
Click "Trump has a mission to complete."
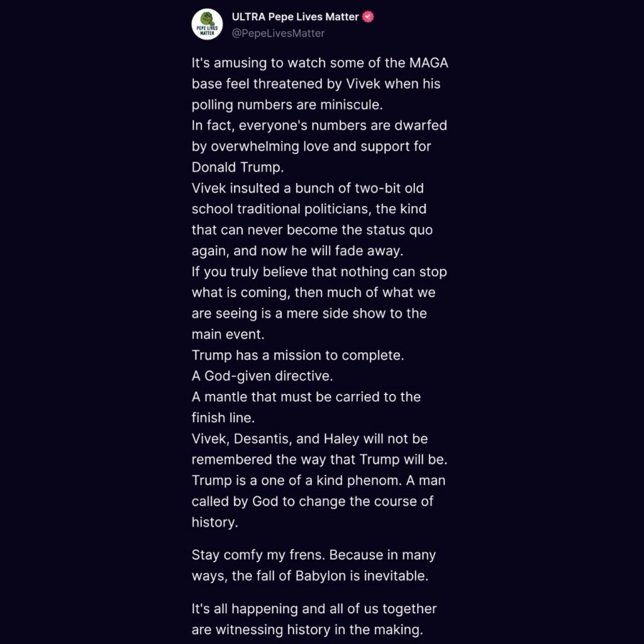[297, 355]
